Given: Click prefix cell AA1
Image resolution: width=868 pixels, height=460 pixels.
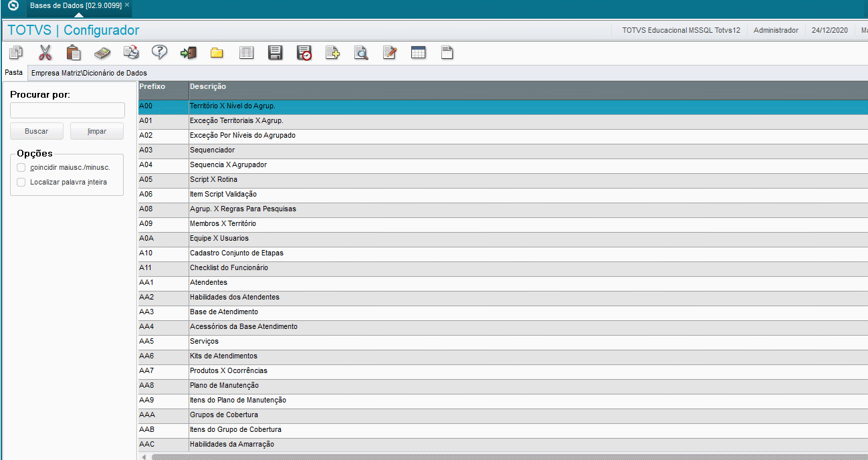Looking at the screenshot, I should pos(163,283).
